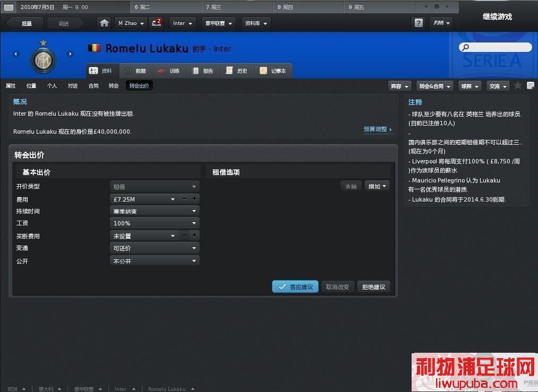Click the 取消改变 cancel changes button
The width and height of the screenshot is (538, 392).
[x=338, y=287]
